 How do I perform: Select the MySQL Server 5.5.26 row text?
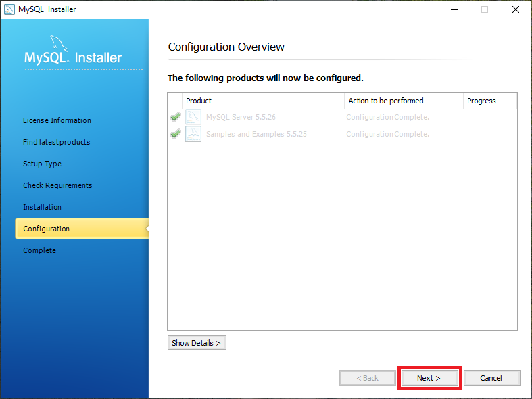click(241, 117)
